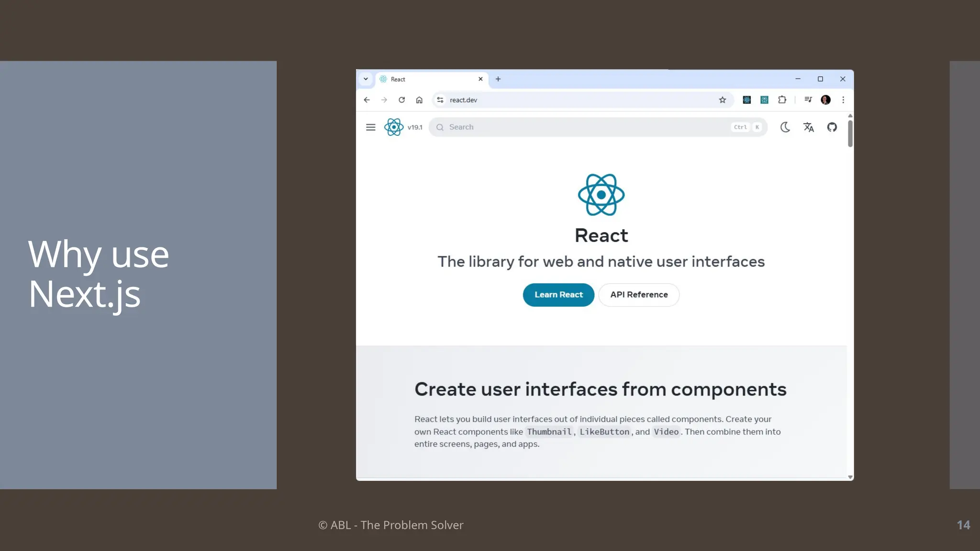Focus the Search docs field
Viewport: 980px width, 551px height.
pos(598,127)
